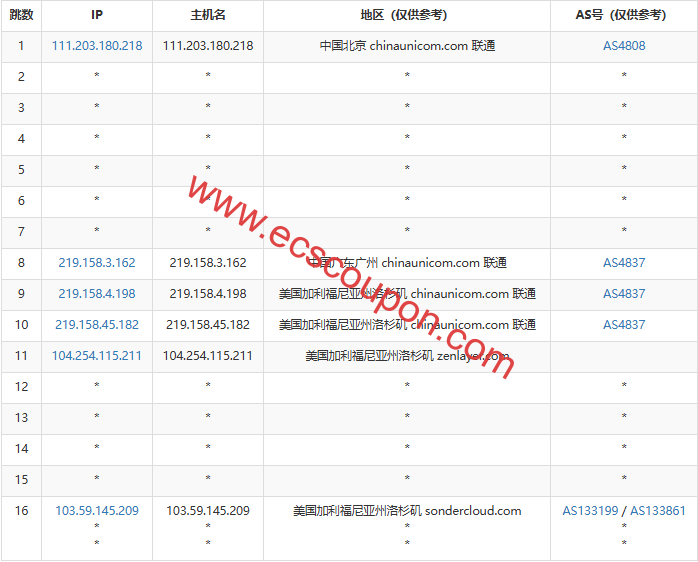Click the AS号（仅供参考）column header
698x562 pixels.
click(x=624, y=15)
